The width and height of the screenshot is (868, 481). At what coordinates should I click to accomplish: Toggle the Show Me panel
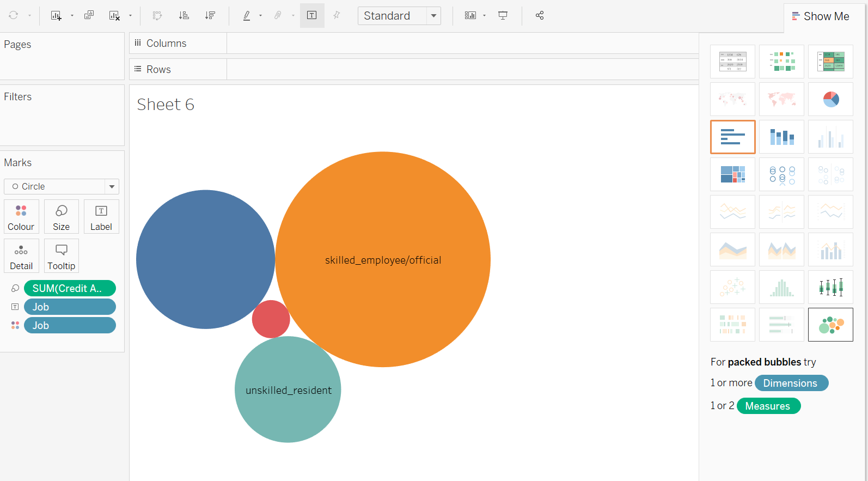(x=821, y=16)
